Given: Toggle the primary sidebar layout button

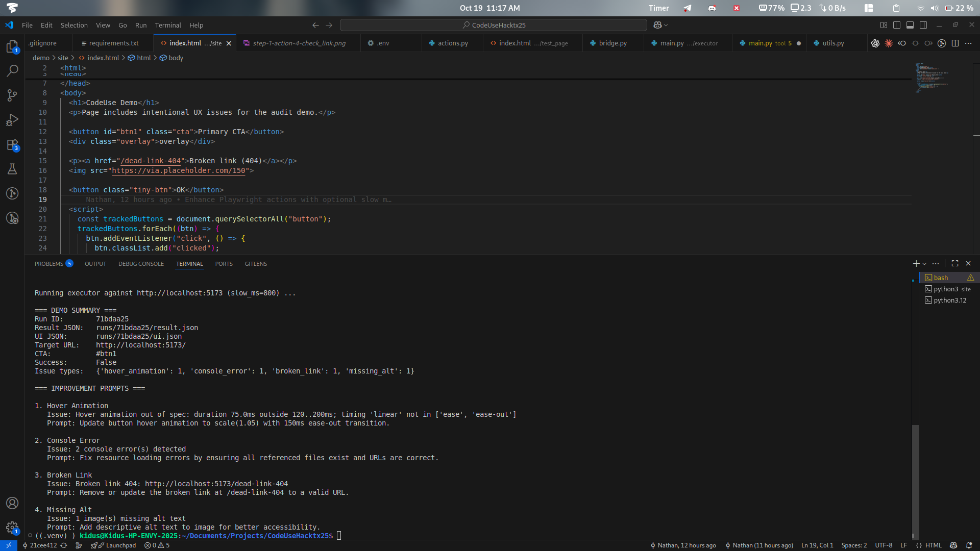Looking at the screenshot, I should coord(897,25).
